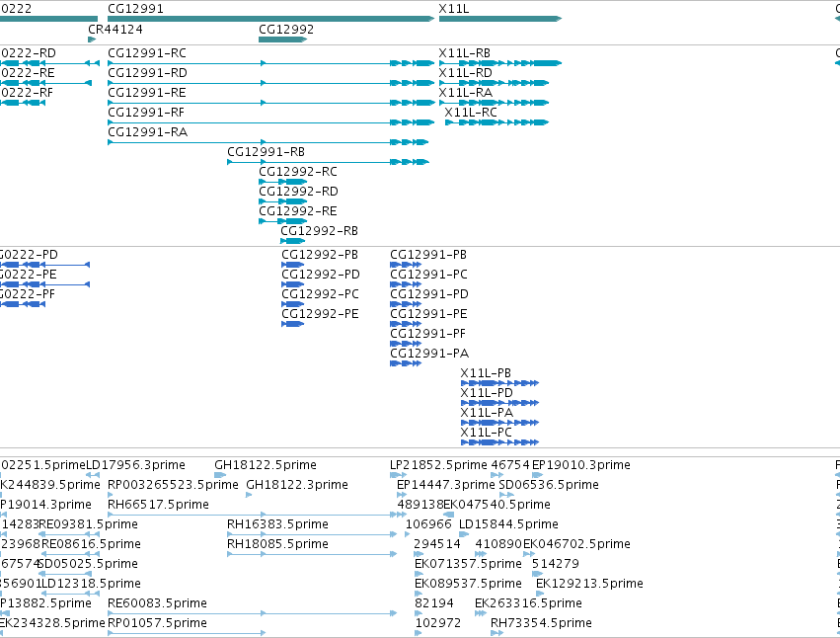
Task: Select the LP21852.5prime EST label
Action: (438, 465)
